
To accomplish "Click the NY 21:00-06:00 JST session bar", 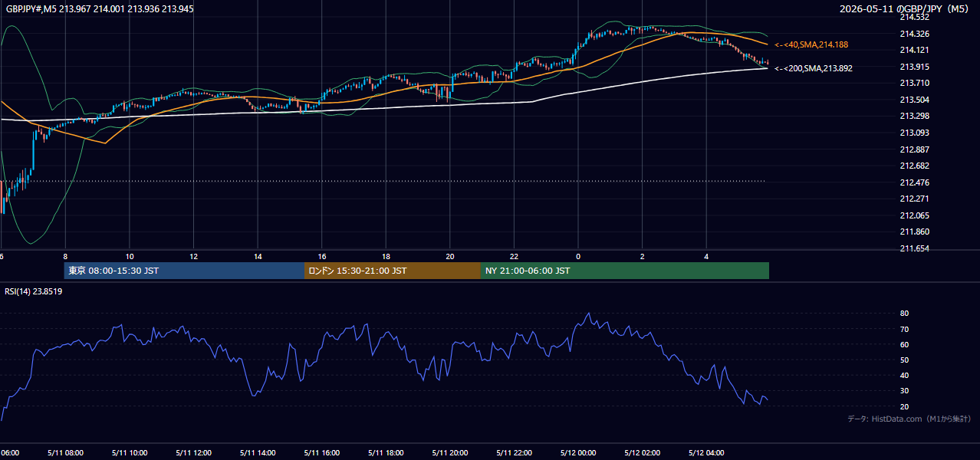I will point(625,271).
